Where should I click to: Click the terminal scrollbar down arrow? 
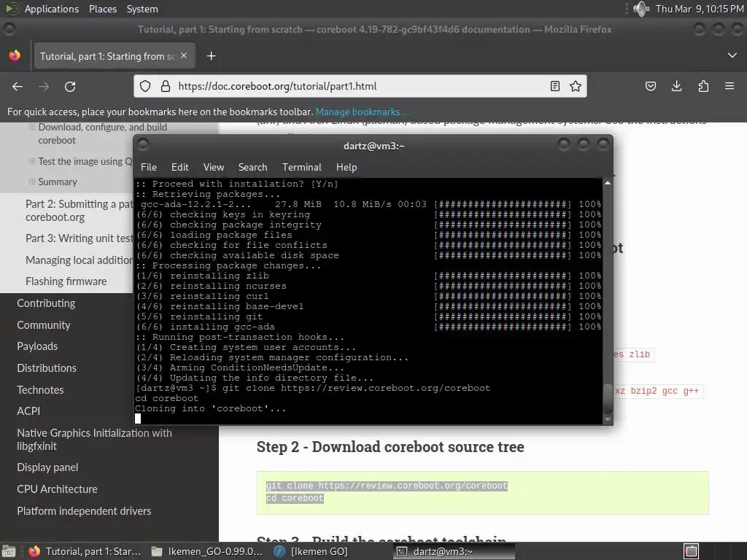(608, 419)
